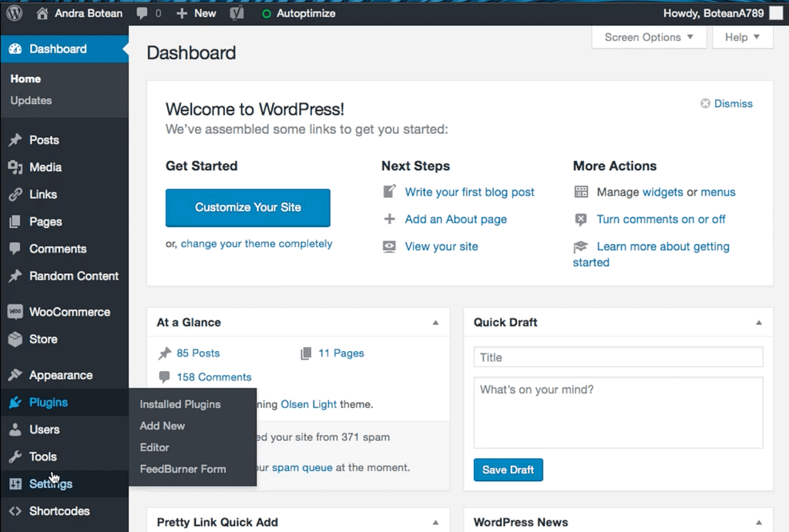
Task: Open the comments bubble icon in admin bar
Action: pyautogui.click(x=142, y=14)
